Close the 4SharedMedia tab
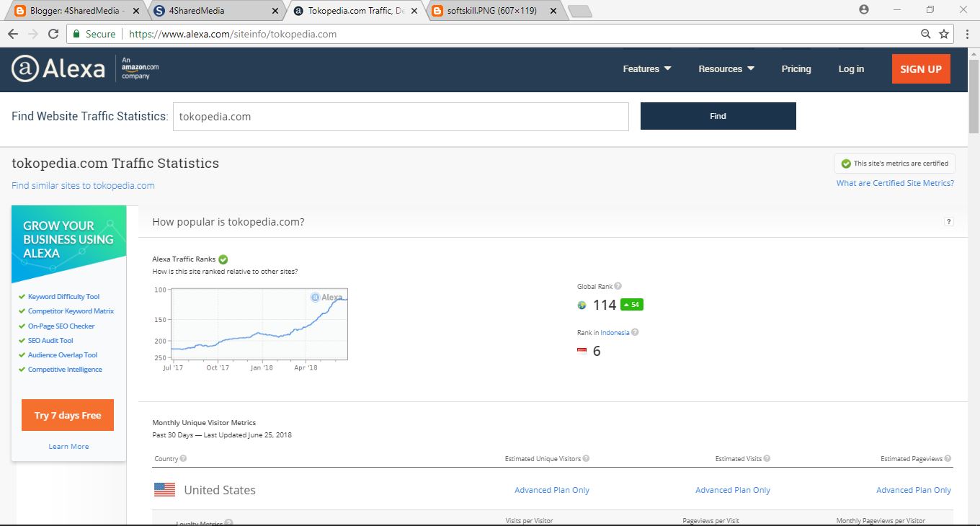Viewport: 980px width, 526px height. pyautogui.click(x=275, y=11)
